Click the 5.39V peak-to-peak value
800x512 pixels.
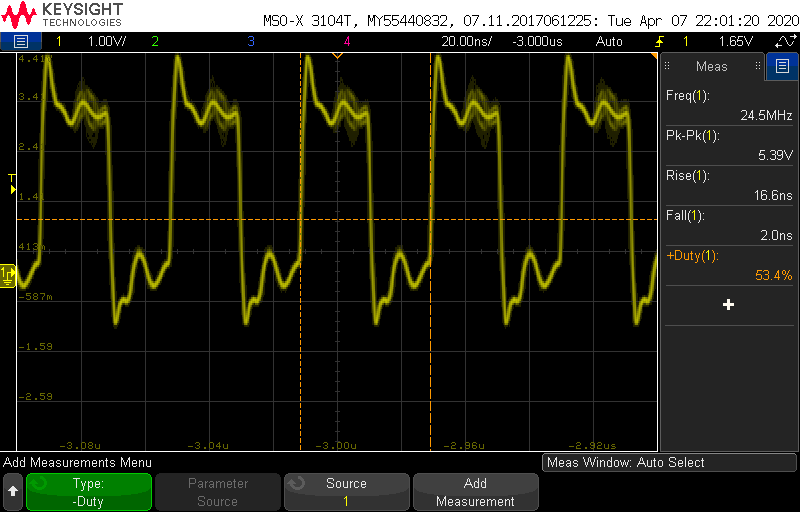click(x=776, y=155)
